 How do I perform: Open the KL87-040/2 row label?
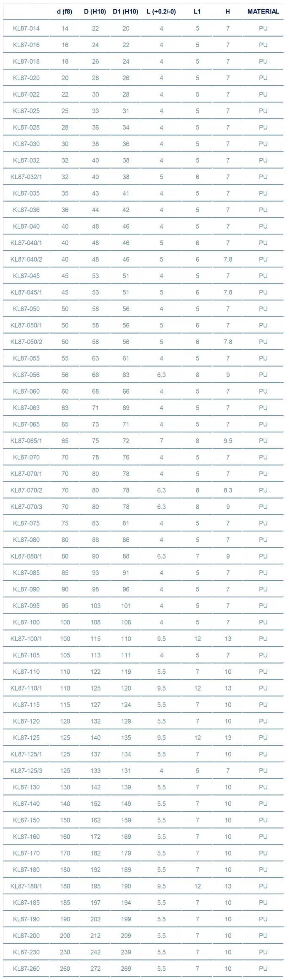pos(26,259)
